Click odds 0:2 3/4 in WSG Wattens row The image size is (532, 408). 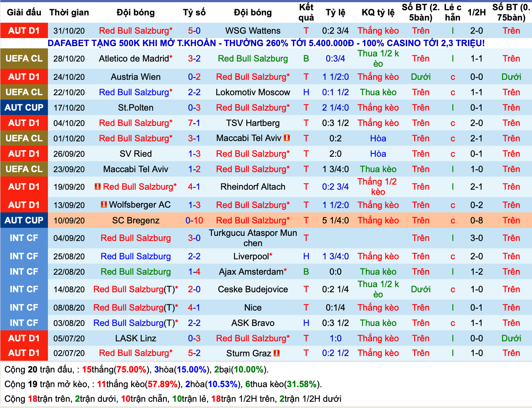point(336,31)
